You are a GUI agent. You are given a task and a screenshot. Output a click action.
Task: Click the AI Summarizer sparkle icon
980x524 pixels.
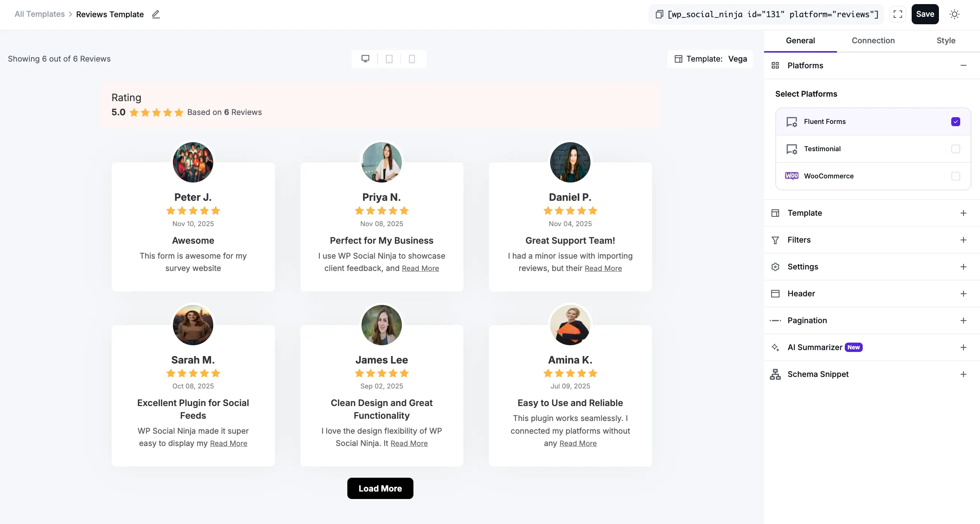(x=775, y=347)
